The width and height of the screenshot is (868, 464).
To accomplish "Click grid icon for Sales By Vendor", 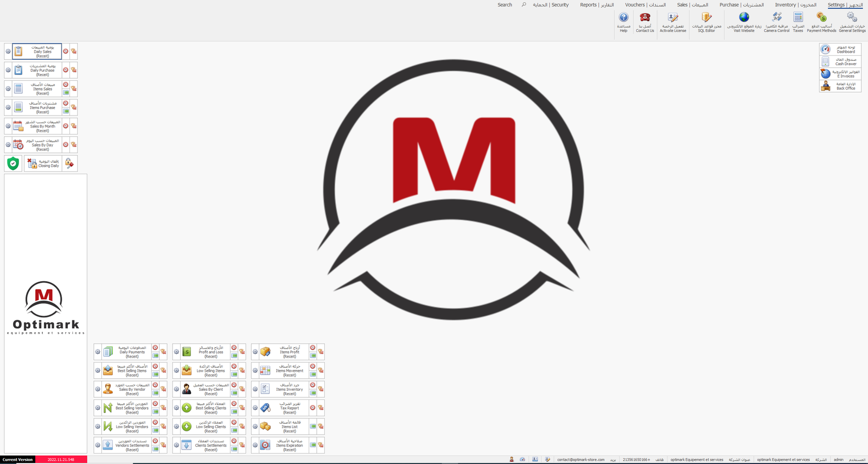I will point(156,393).
